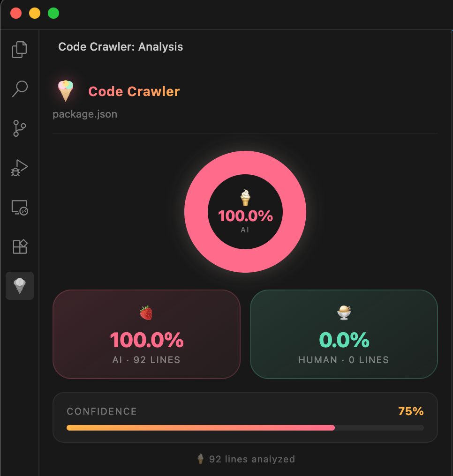Open the Run and Debug view
This screenshot has width=453, height=476.
click(x=19, y=167)
